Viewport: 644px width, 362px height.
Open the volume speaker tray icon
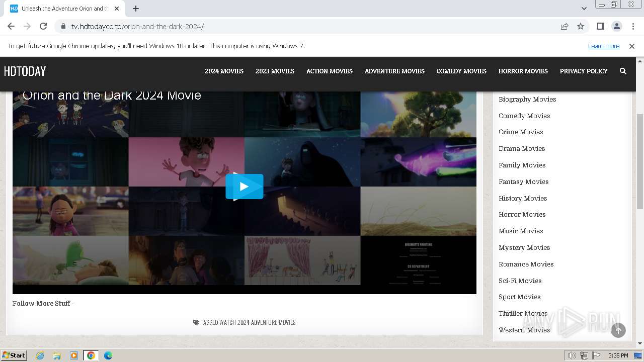pos(572,355)
